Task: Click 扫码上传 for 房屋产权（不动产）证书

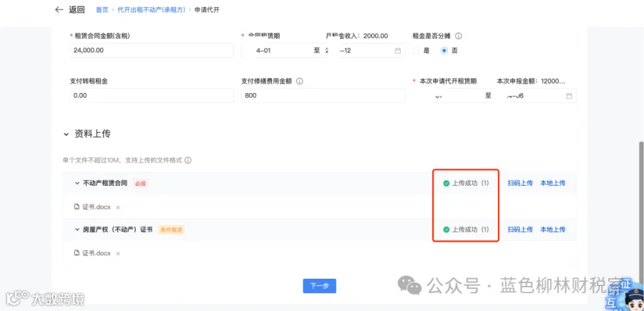Action: [520, 229]
